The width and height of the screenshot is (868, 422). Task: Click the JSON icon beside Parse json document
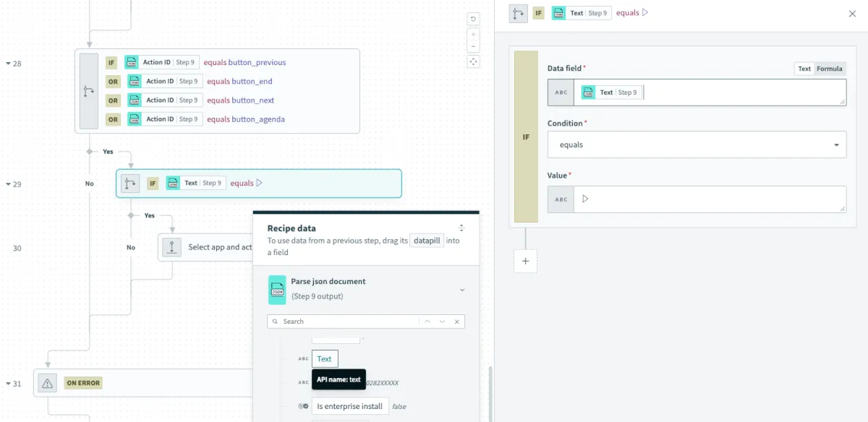277,289
